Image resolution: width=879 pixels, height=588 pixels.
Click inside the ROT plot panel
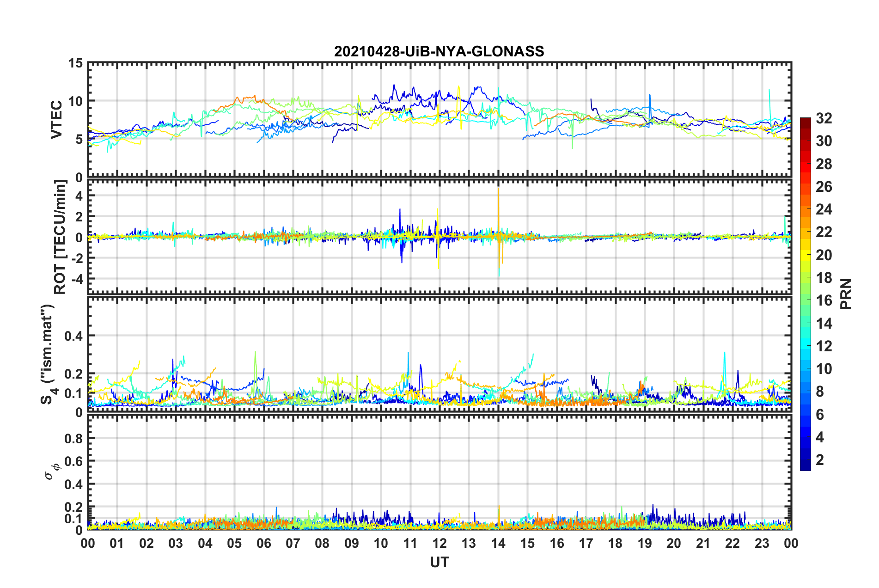[439, 237]
